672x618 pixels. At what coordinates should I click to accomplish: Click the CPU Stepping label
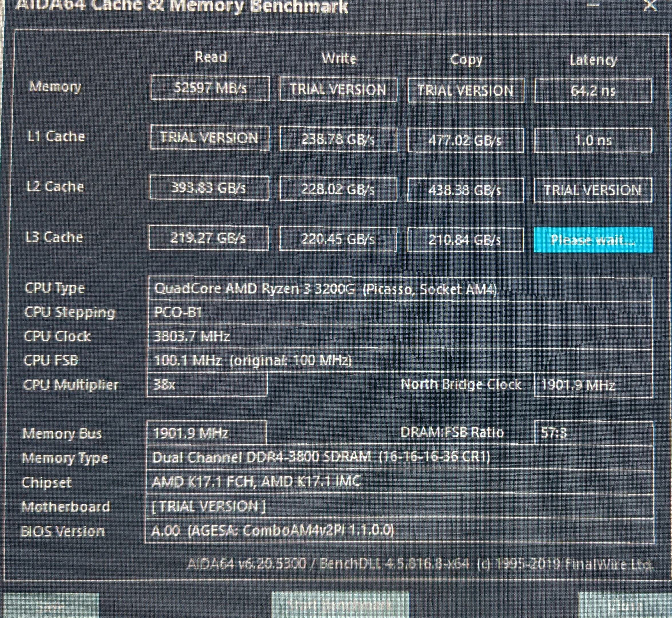69,312
